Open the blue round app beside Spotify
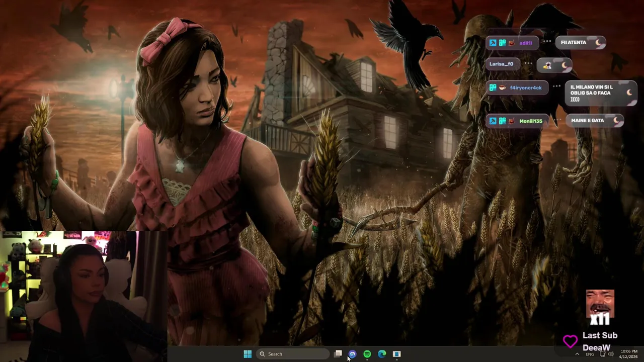The height and width of the screenshot is (362, 644). pos(352,354)
